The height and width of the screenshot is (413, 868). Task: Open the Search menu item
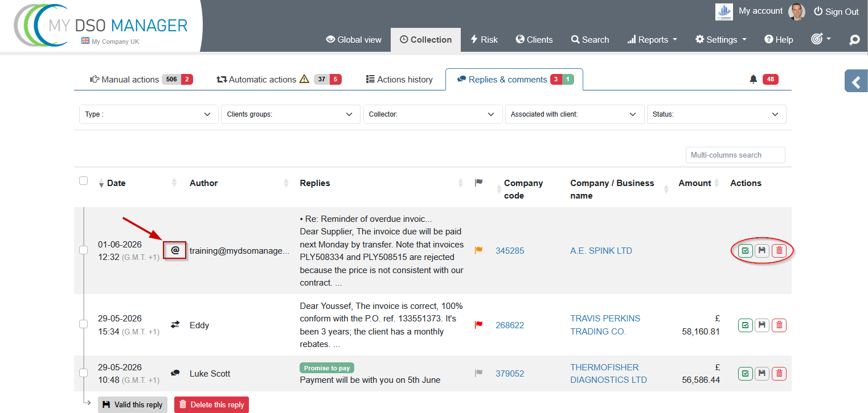[x=590, y=40]
